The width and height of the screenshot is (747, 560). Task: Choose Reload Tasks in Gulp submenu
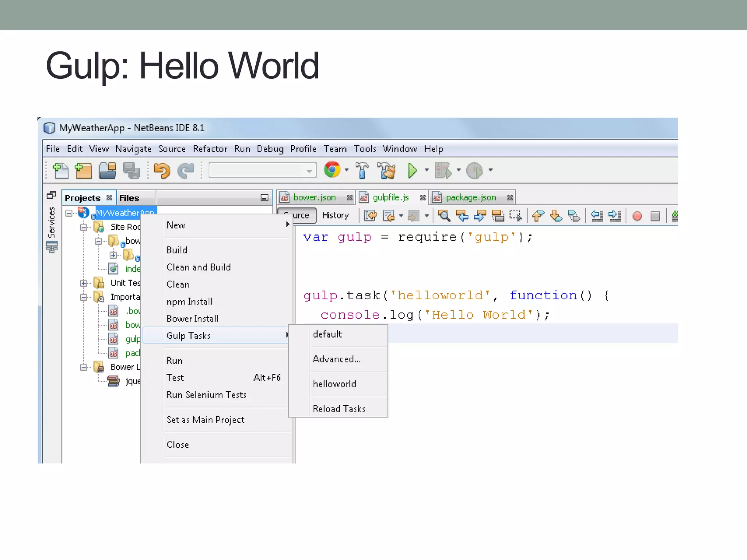point(339,409)
